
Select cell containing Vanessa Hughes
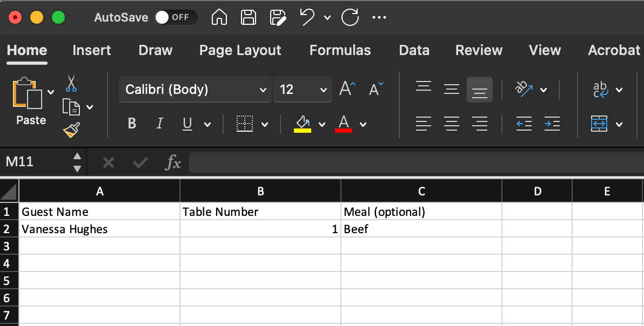[x=99, y=229]
